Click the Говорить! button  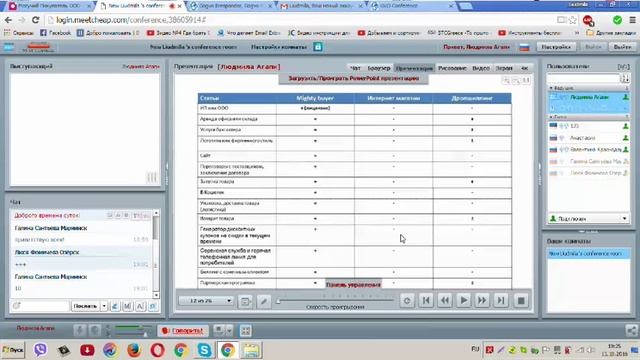(x=183, y=331)
